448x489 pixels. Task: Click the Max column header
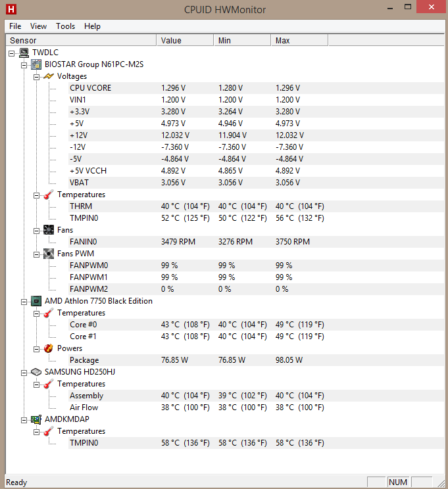coord(299,41)
